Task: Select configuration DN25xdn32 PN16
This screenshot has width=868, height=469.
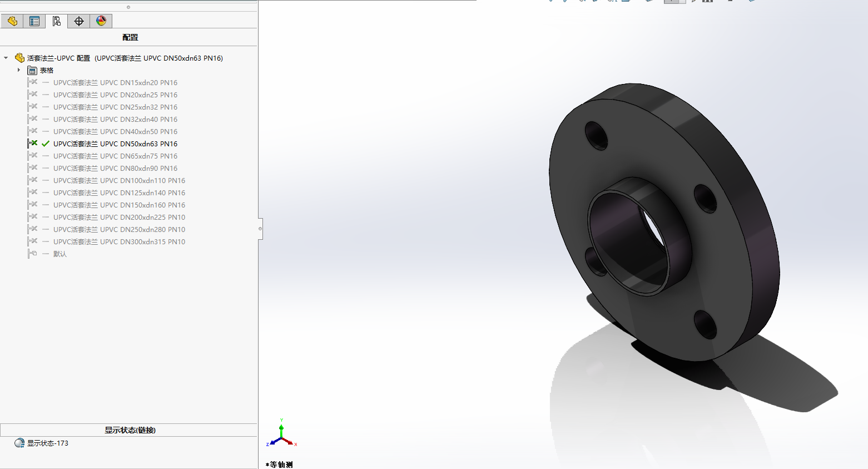Action: 115,107
